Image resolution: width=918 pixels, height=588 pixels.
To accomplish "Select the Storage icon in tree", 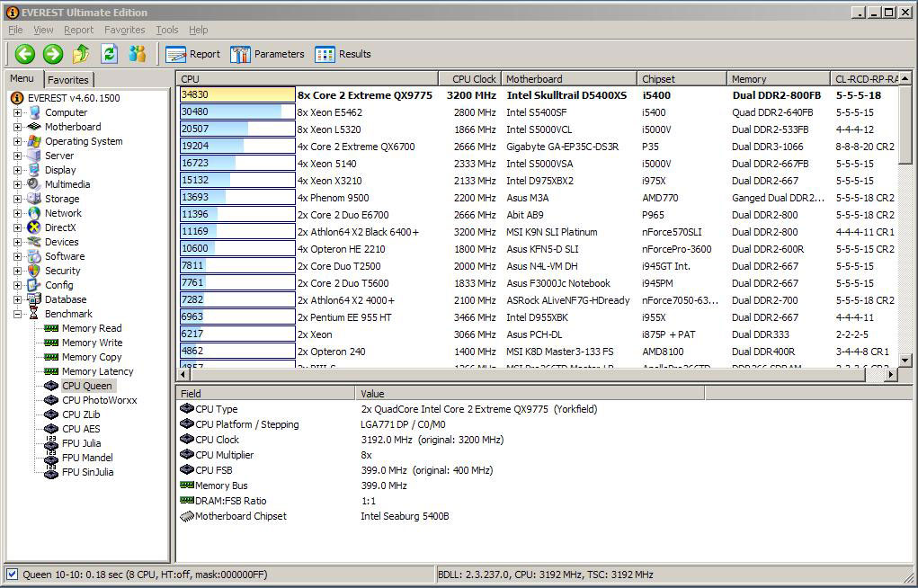I will pos(34,199).
